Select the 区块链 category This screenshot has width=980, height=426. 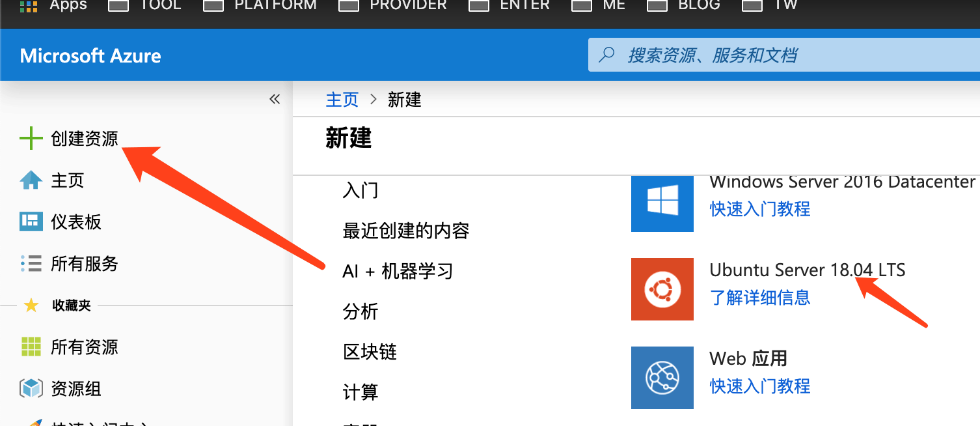click(370, 352)
